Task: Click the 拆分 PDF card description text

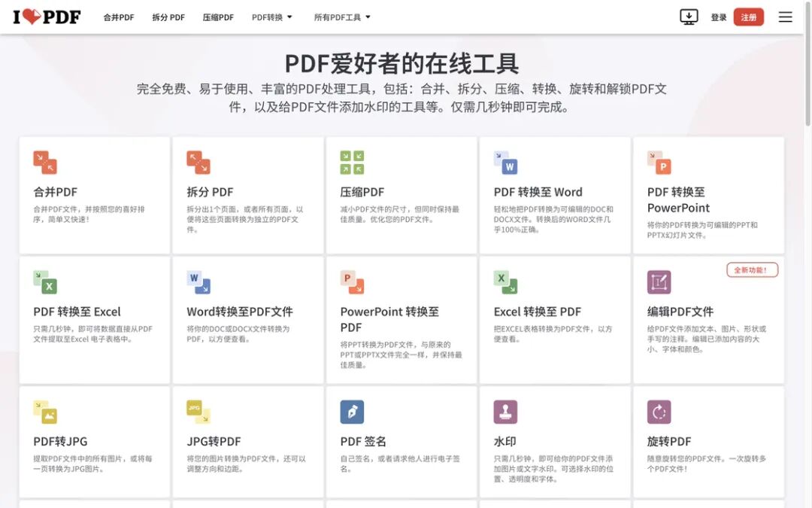Action: [x=245, y=219]
